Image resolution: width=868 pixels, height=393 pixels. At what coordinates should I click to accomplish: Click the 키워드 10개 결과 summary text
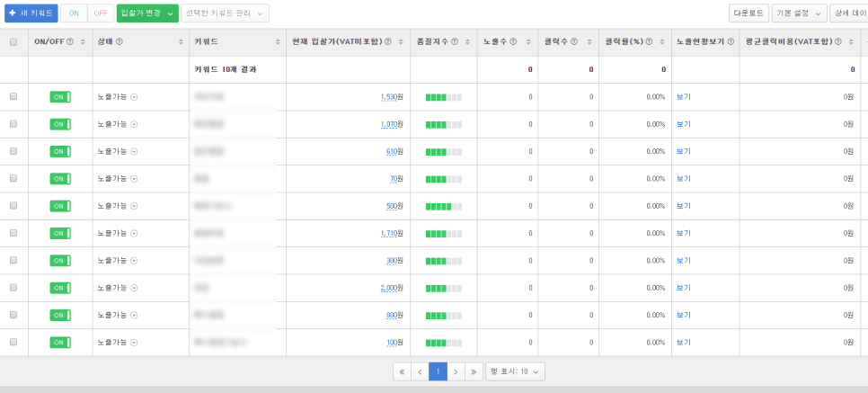226,70
